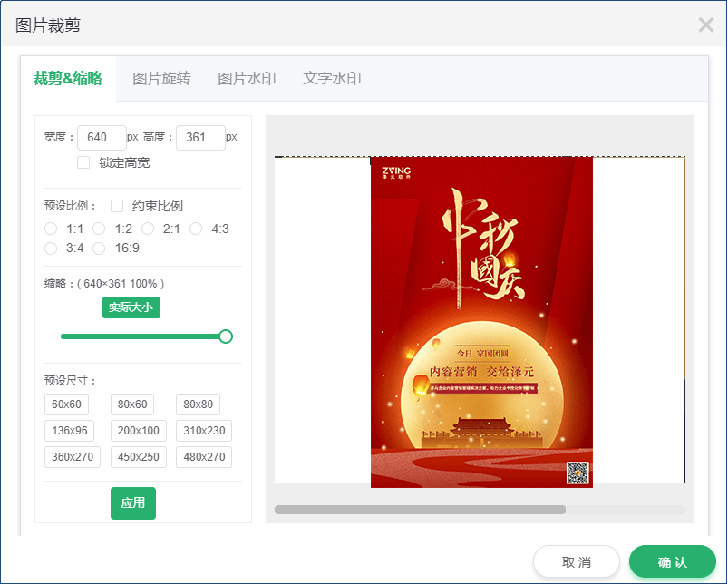Pick the 4:3 preset ratio
The height and width of the screenshot is (585, 728).
[x=195, y=229]
